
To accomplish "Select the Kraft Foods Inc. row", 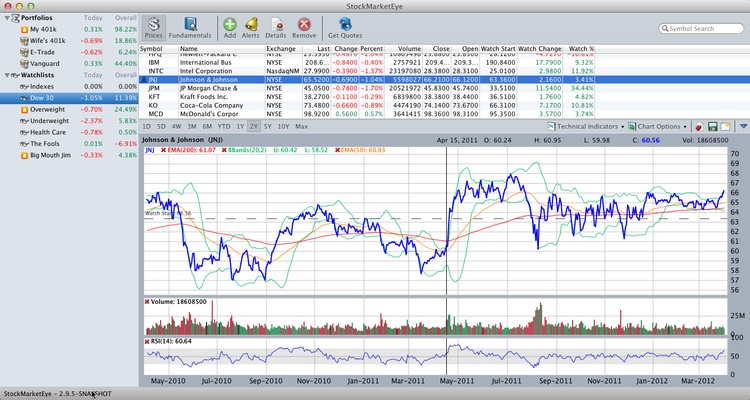I will [444, 97].
